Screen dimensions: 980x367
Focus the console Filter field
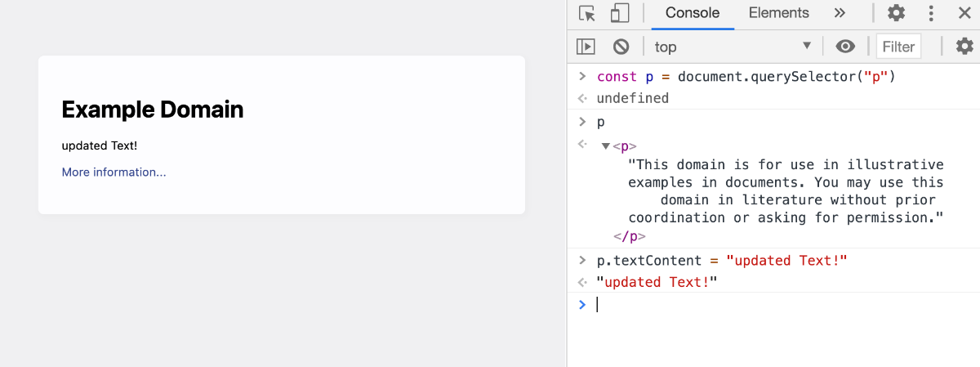pos(898,47)
